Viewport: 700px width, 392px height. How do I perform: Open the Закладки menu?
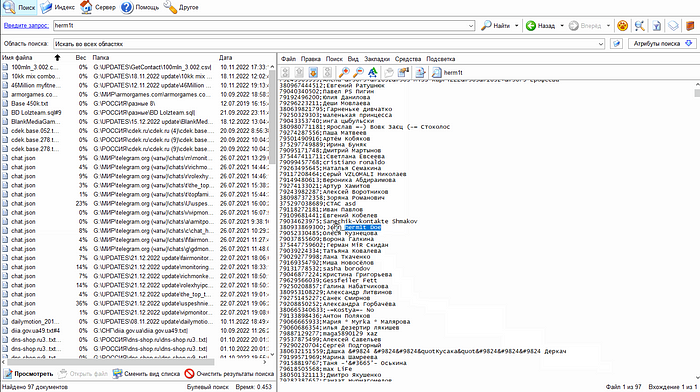[x=377, y=59]
